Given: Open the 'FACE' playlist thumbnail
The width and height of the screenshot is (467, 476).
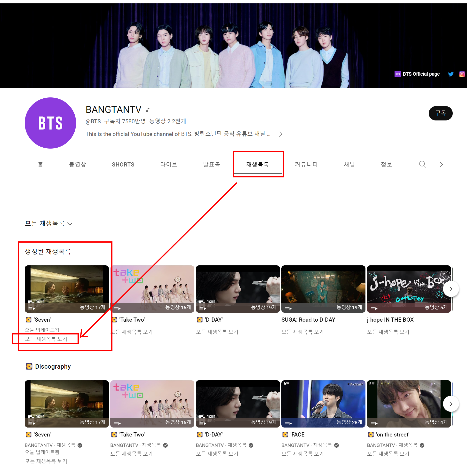Looking at the screenshot, I should click(x=323, y=403).
